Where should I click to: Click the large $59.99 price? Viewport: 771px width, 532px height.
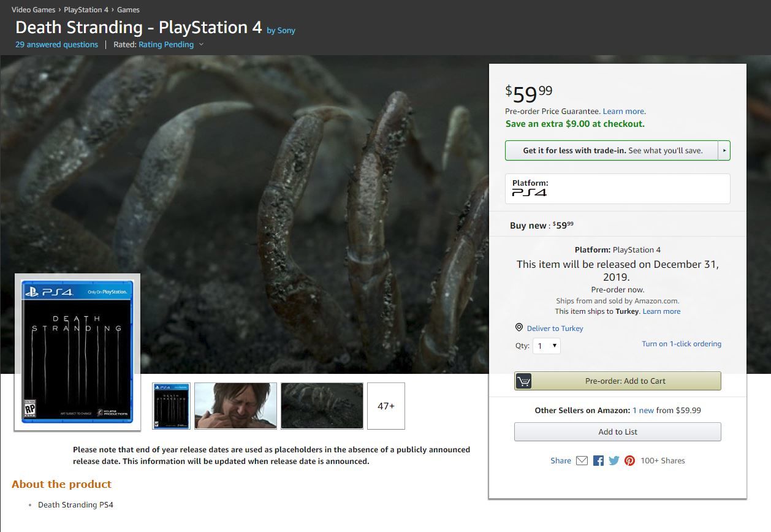[x=529, y=93]
